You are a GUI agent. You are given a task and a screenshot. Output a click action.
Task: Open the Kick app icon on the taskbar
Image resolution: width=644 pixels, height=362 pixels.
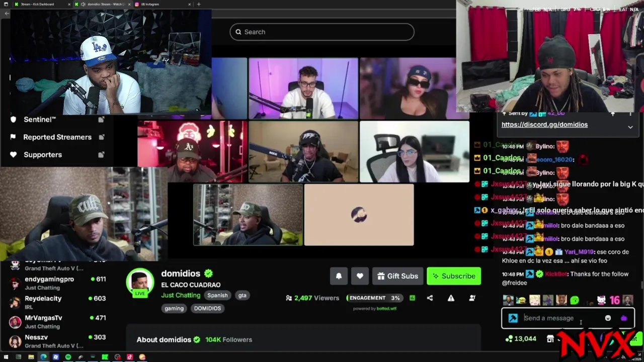(x=105, y=357)
